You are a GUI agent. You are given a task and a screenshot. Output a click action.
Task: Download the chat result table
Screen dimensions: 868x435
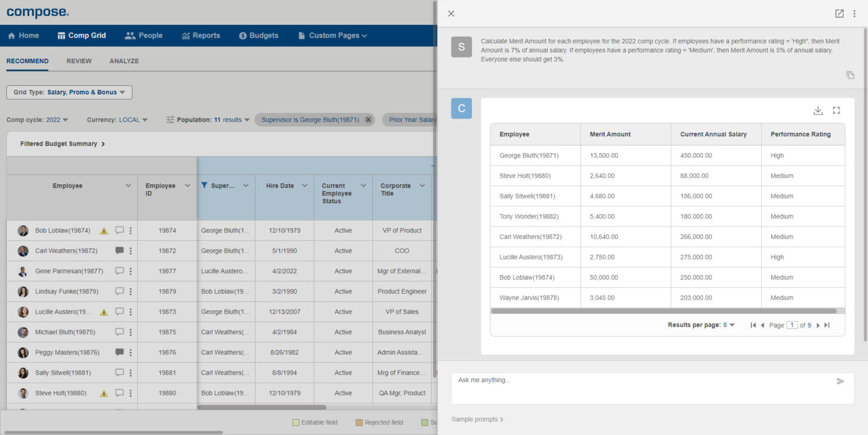(x=818, y=111)
